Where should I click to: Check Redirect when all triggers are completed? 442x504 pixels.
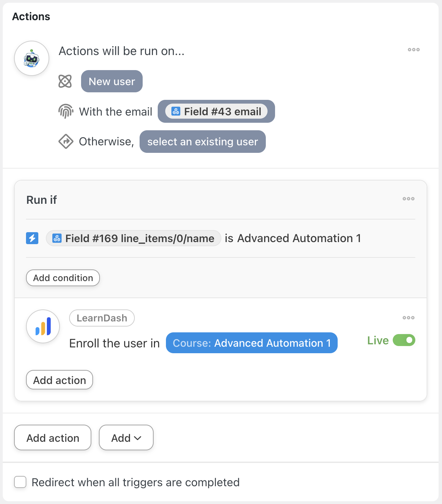click(20, 482)
